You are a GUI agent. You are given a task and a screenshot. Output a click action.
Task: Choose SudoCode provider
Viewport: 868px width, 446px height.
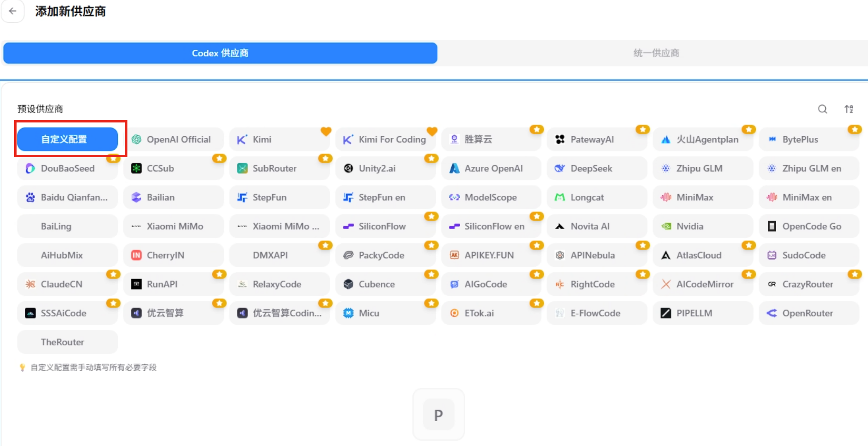809,255
